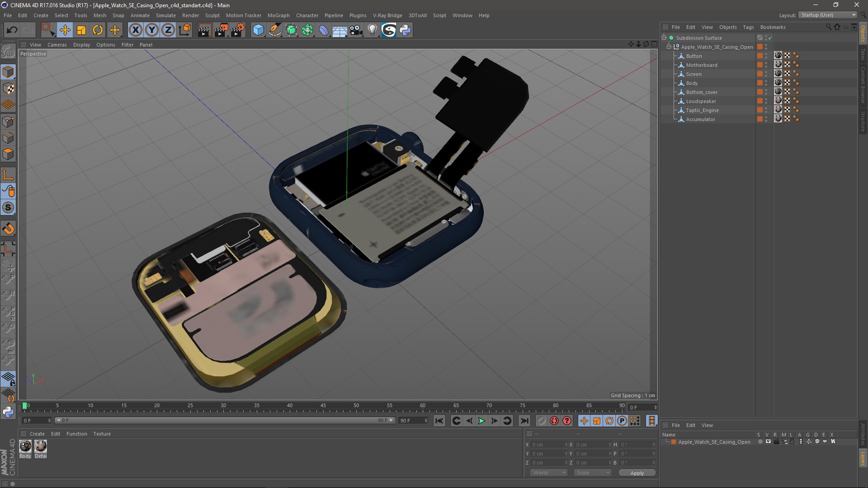868x488 pixels.
Task: Add a Subdivision Surface generator
Action: 292,30
